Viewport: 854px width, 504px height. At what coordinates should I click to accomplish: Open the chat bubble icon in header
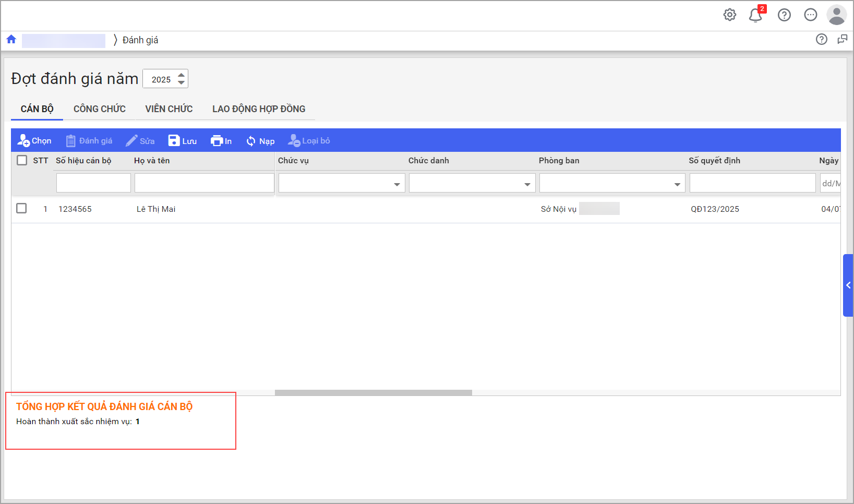810,15
